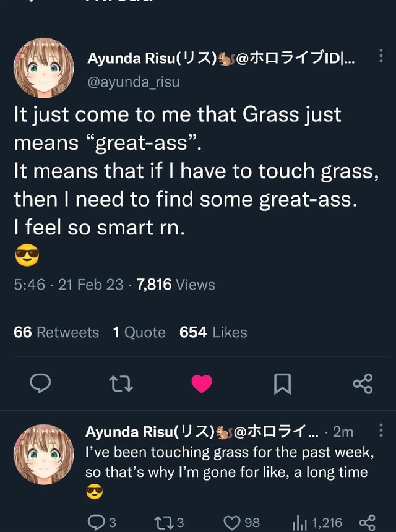The height and width of the screenshot is (532, 396).
Task: Share the tweet via the share icon
Action: (364, 384)
